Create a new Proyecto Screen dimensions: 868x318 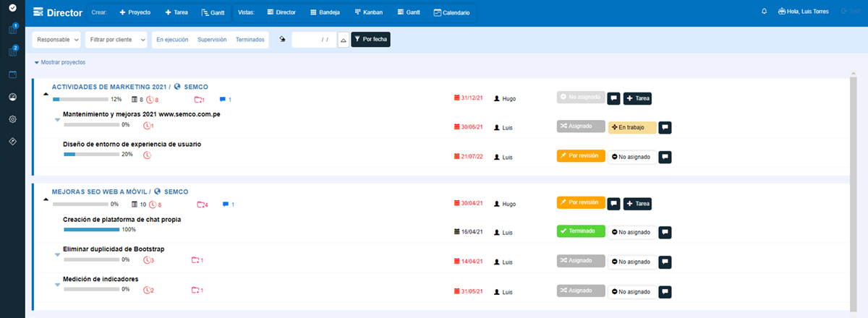coord(135,13)
